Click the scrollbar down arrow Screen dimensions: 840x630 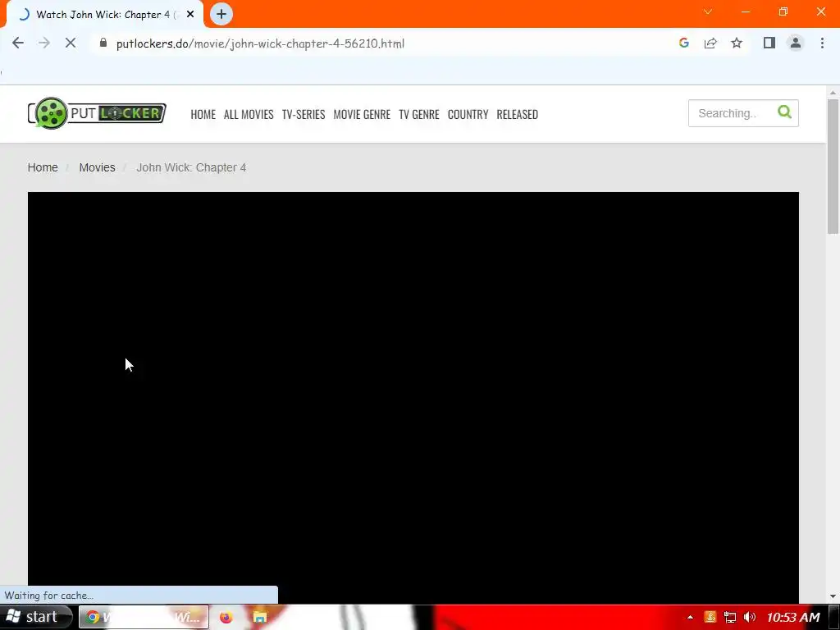coord(833,596)
